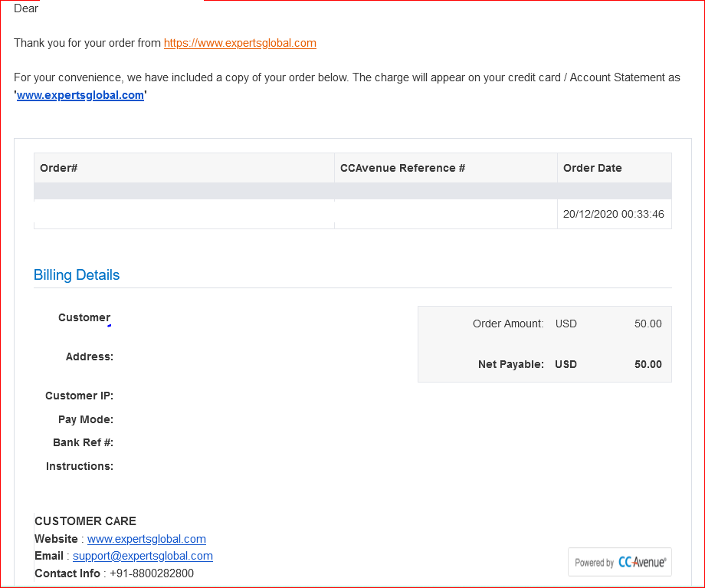Click the contact number +91-8800282800
This screenshot has height=588, width=705.
[152, 573]
